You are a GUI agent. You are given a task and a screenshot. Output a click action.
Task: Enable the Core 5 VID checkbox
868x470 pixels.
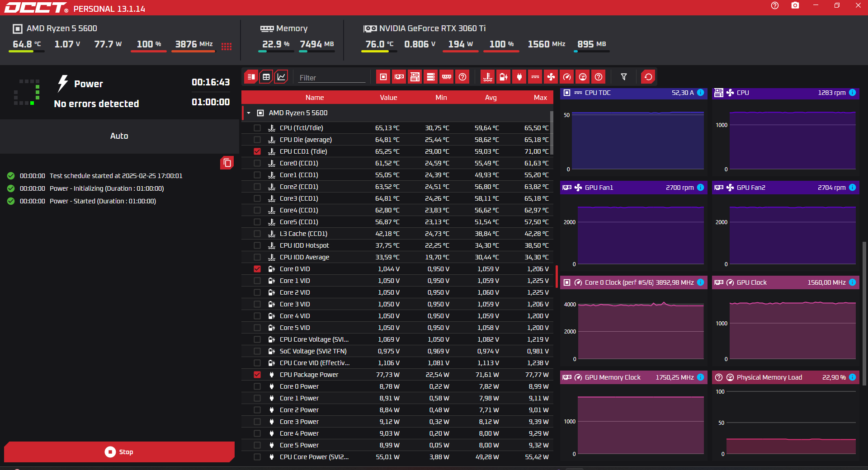click(257, 328)
